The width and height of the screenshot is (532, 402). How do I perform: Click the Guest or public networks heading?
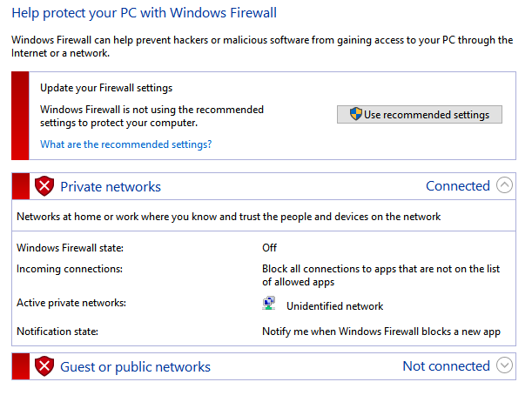click(135, 367)
